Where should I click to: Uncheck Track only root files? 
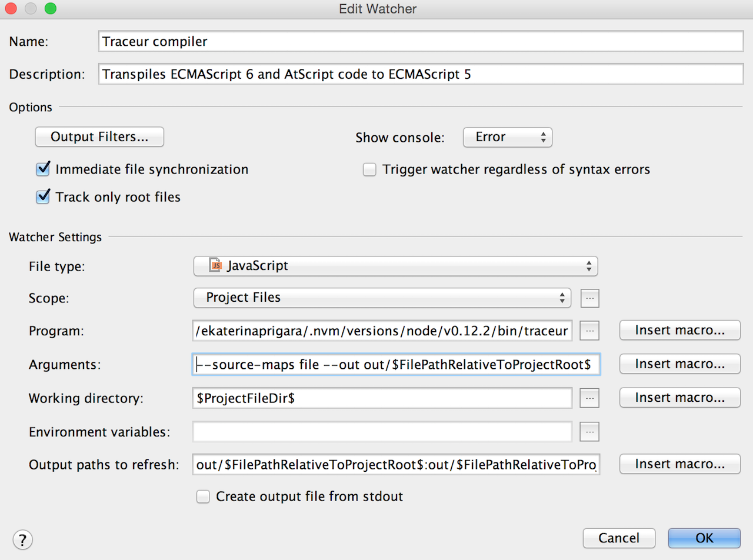(x=43, y=197)
